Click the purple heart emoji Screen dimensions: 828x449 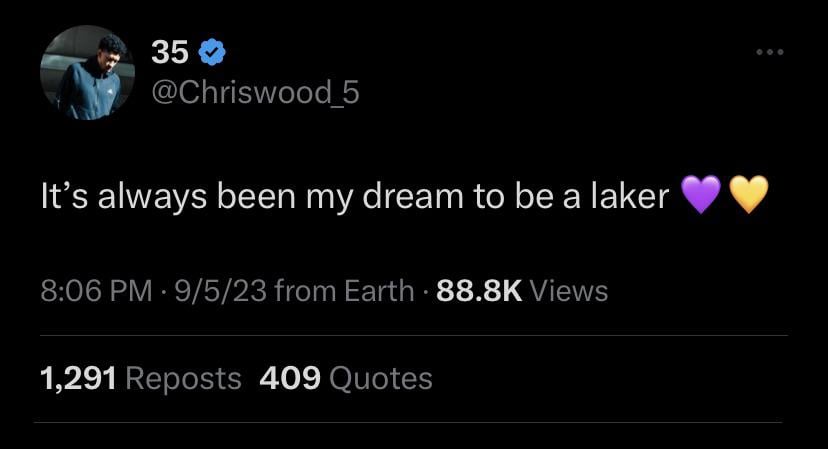pos(700,195)
